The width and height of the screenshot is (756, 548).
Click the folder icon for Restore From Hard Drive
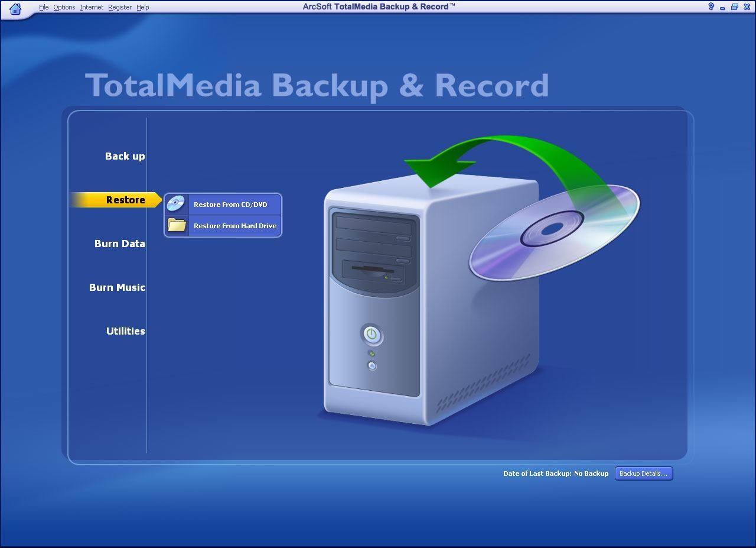pos(176,225)
